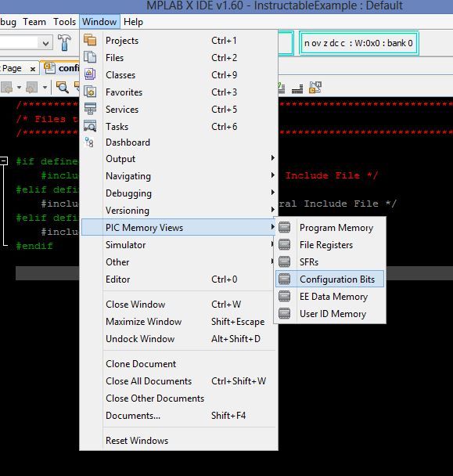Click the Services window icon

point(90,108)
